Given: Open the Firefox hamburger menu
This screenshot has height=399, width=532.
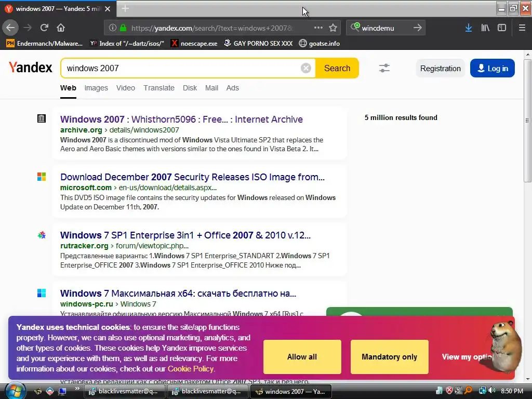Looking at the screenshot, I should (x=522, y=28).
